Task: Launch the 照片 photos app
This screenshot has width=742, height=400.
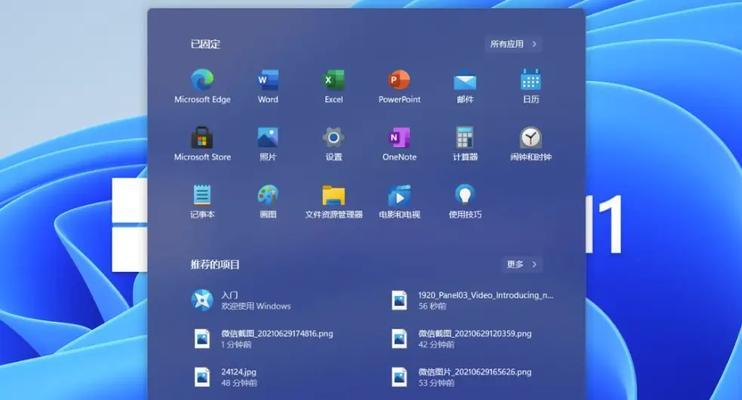Action: [x=268, y=143]
